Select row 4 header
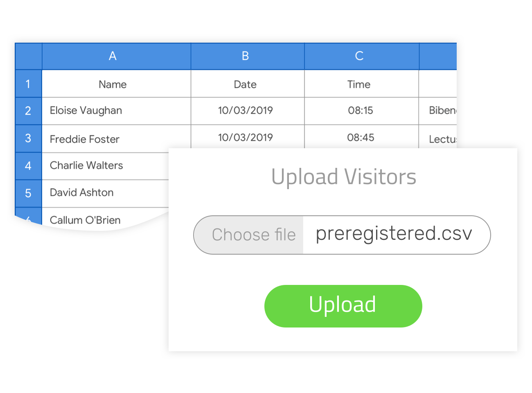 [x=28, y=166]
